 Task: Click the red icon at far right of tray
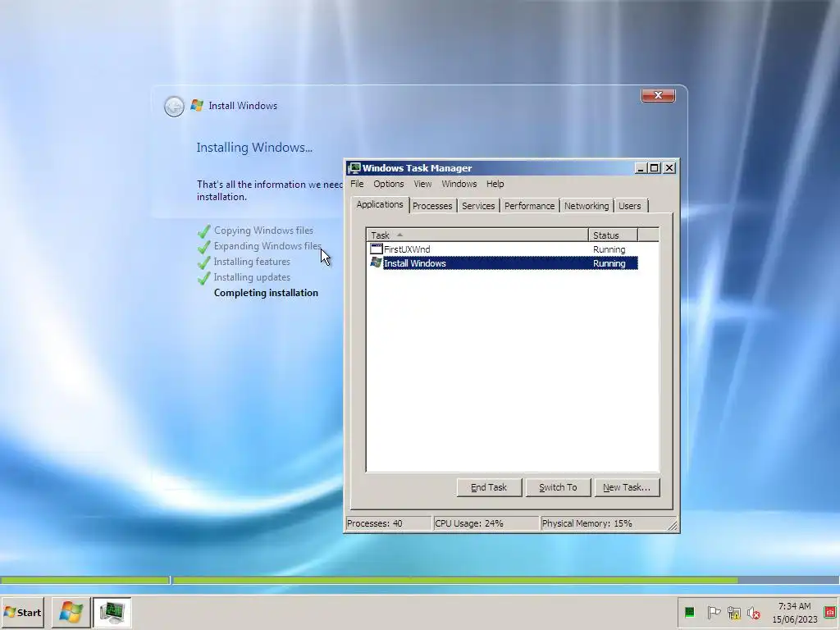(830, 612)
